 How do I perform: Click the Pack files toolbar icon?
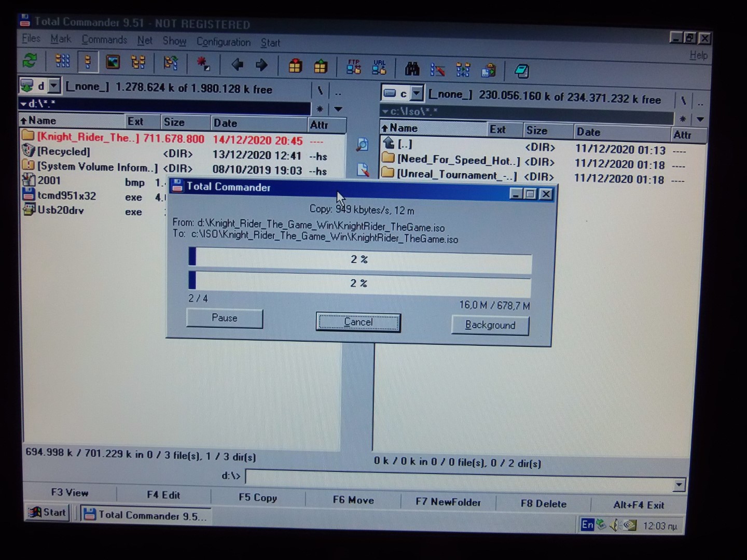(295, 66)
